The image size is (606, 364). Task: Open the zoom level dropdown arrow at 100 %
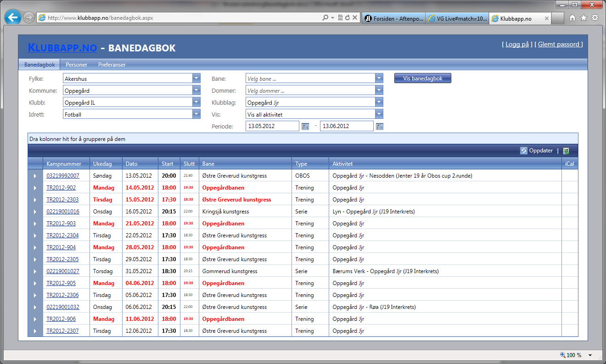(x=590, y=355)
